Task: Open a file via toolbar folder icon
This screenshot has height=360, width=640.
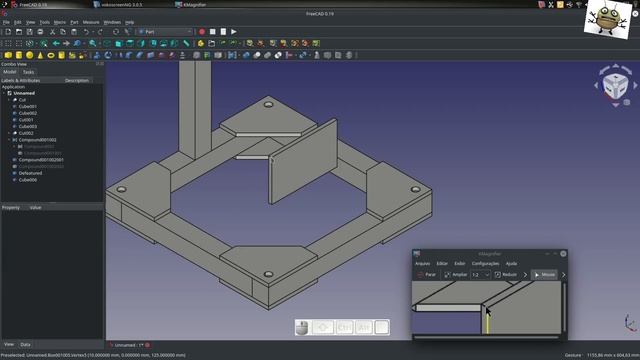Action: click(19, 32)
